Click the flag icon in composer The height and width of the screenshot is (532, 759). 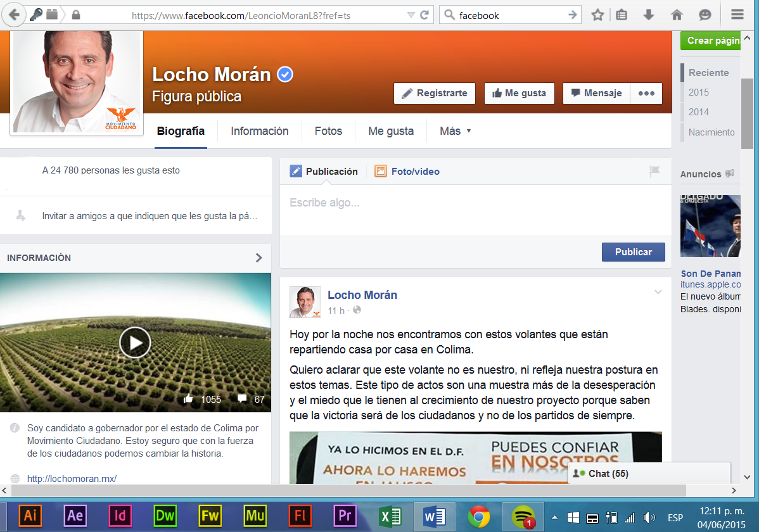(x=654, y=171)
